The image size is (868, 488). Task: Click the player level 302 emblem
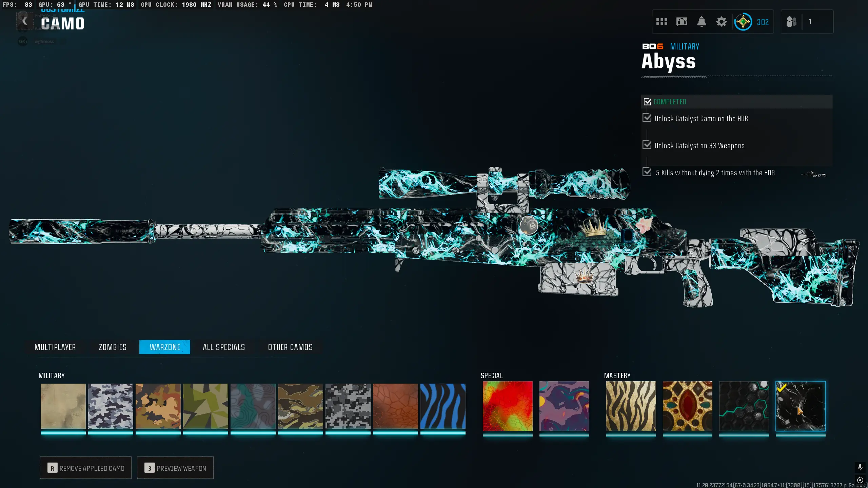click(x=743, y=22)
